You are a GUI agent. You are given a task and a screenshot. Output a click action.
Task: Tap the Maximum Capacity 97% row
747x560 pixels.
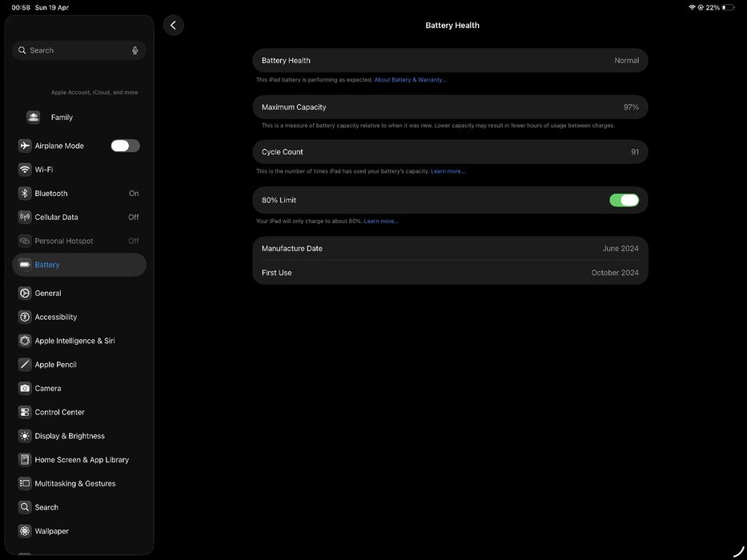[450, 107]
